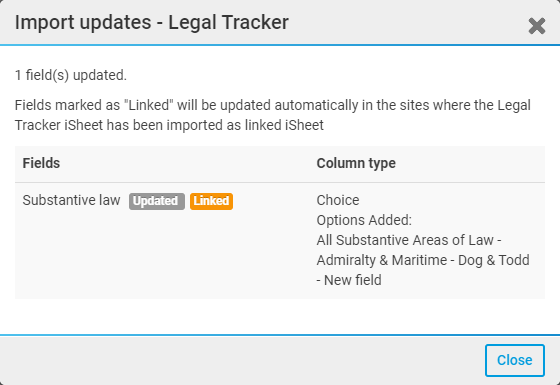Image resolution: width=560 pixels, height=385 pixels.
Task: Select the Fields column header
Action: click(41, 163)
